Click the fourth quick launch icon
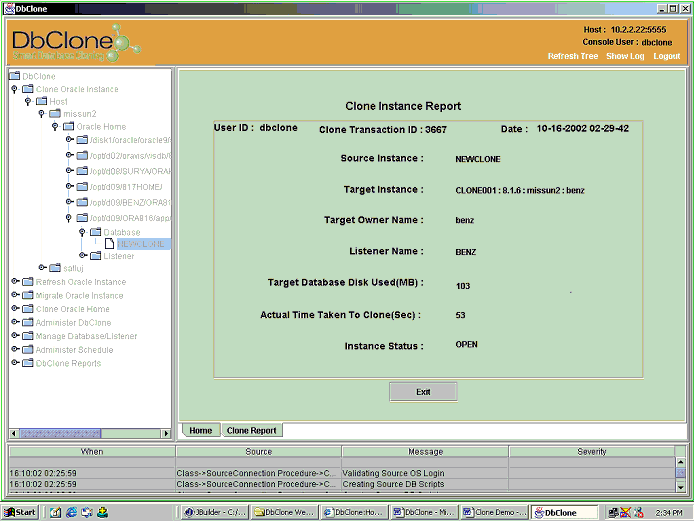 click(x=103, y=512)
